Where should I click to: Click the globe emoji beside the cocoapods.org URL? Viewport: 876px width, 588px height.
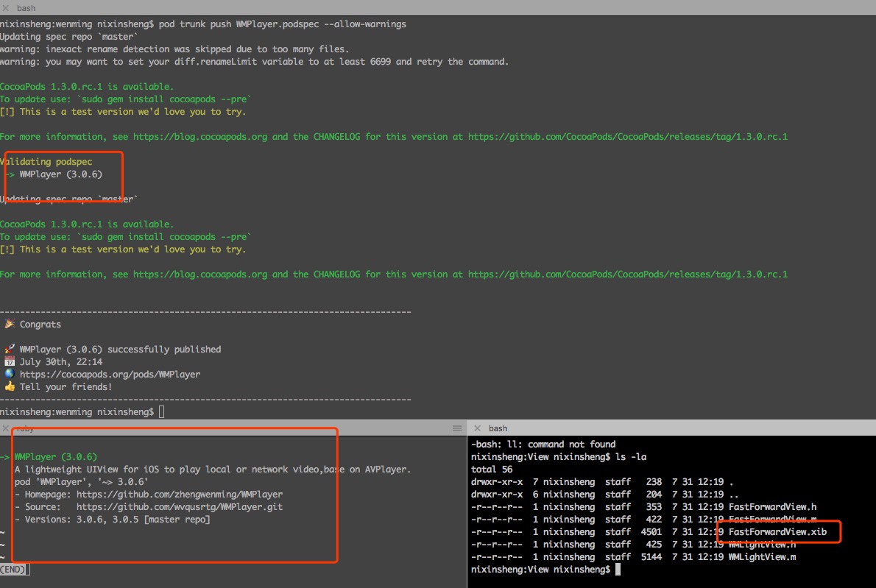pos(9,374)
